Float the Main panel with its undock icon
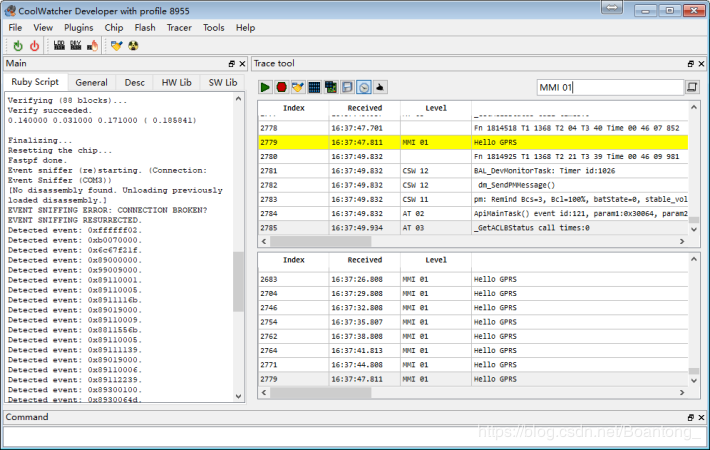This screenshot has height=450, width=710. [232, 64]
